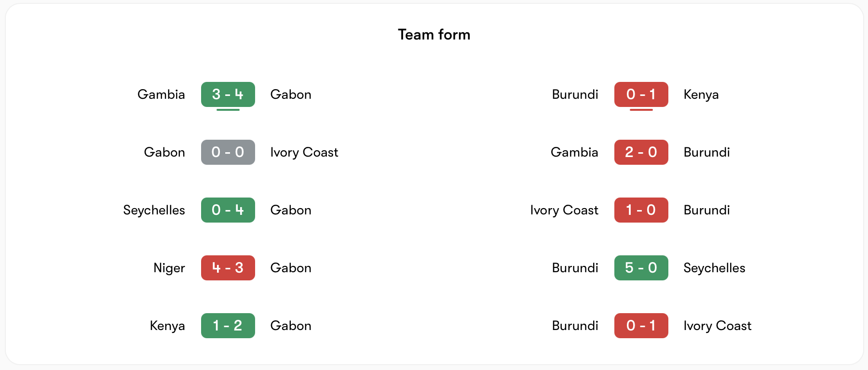Open the 0 - 0 Gabon vs Ivory Coast result

coord(228,152)
